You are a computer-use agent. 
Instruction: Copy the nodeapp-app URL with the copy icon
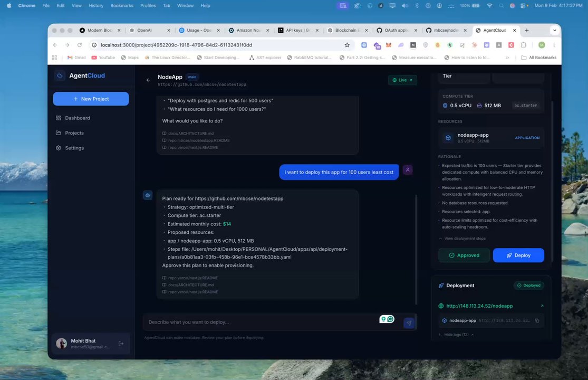[537, 321]
